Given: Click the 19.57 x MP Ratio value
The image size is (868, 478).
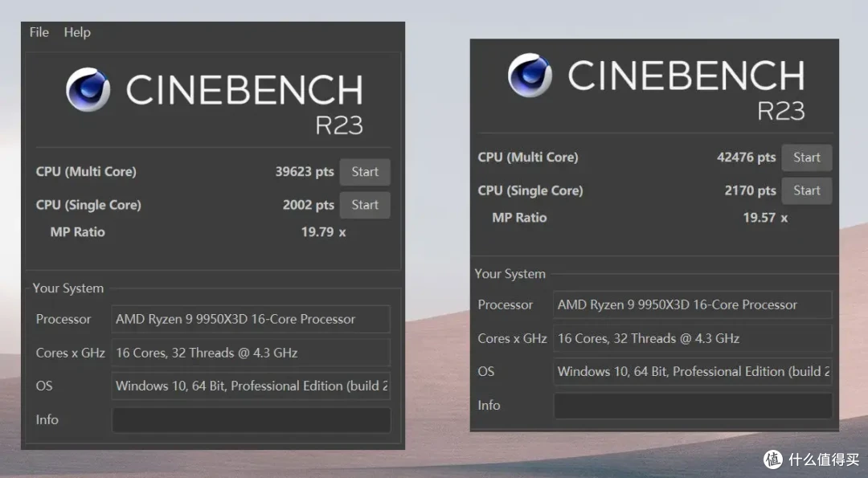Looking at the screenshot, I should point(765,218).
